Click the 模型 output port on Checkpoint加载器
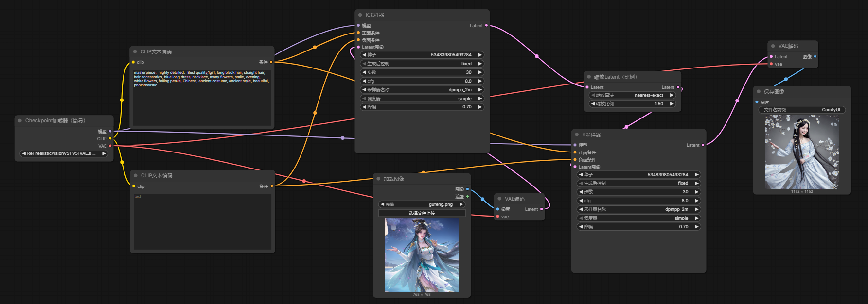Screen dimensions: 868x304 click(x=110, y=131)
